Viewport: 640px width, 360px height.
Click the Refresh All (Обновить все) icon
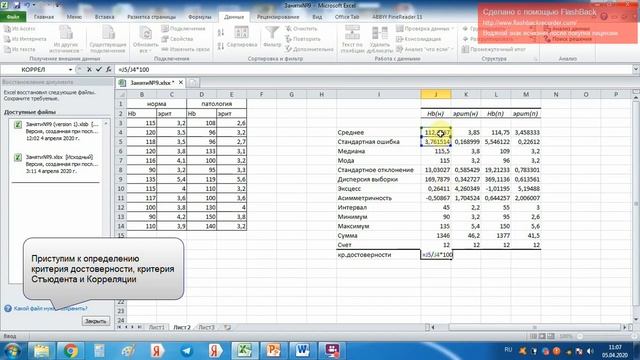(145, 32)
